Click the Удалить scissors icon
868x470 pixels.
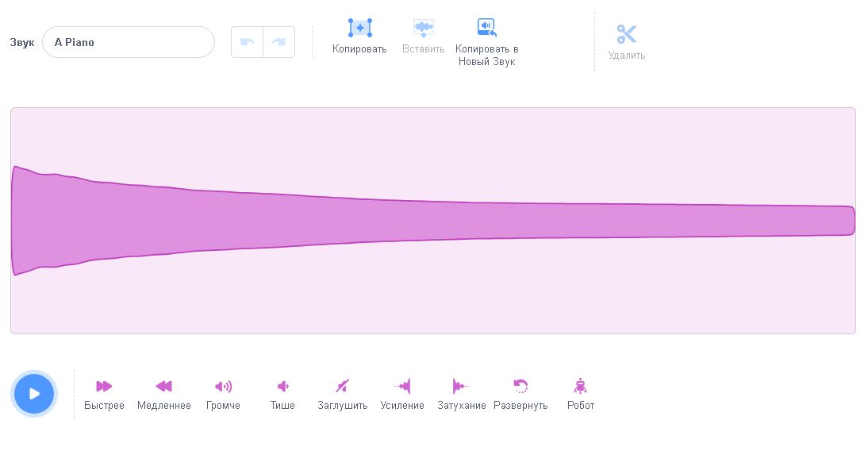[x=627, y=34]
